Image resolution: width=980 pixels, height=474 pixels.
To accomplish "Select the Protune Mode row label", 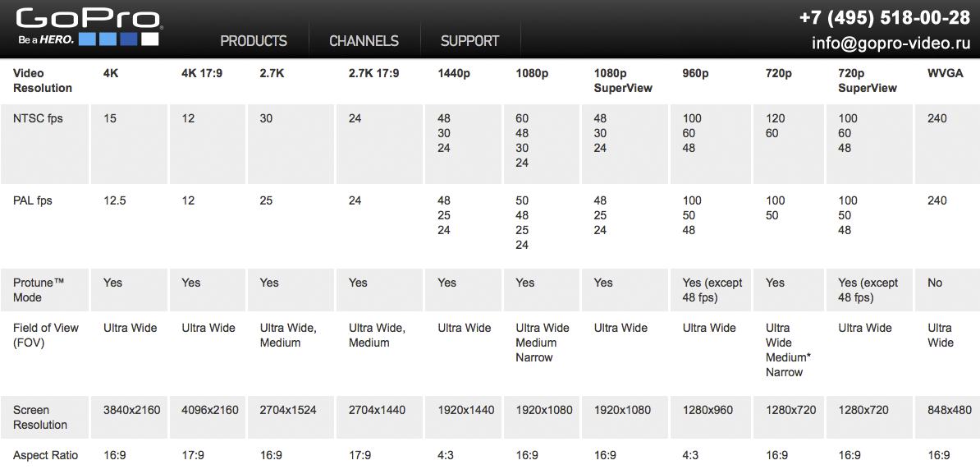I will (39, 290).
